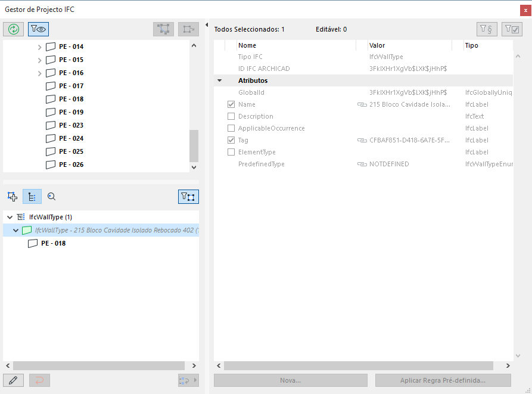Image resolution: width=532 pixels, height=394 pixels.
Task: Click Aplicar Regra Pré-definida... button
Action: click(x=443, y=380)
